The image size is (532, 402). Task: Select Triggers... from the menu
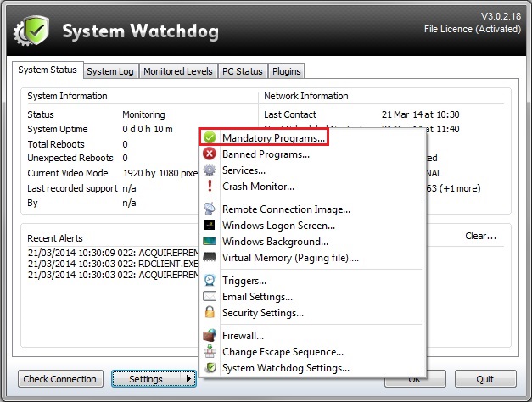(312, 280)
